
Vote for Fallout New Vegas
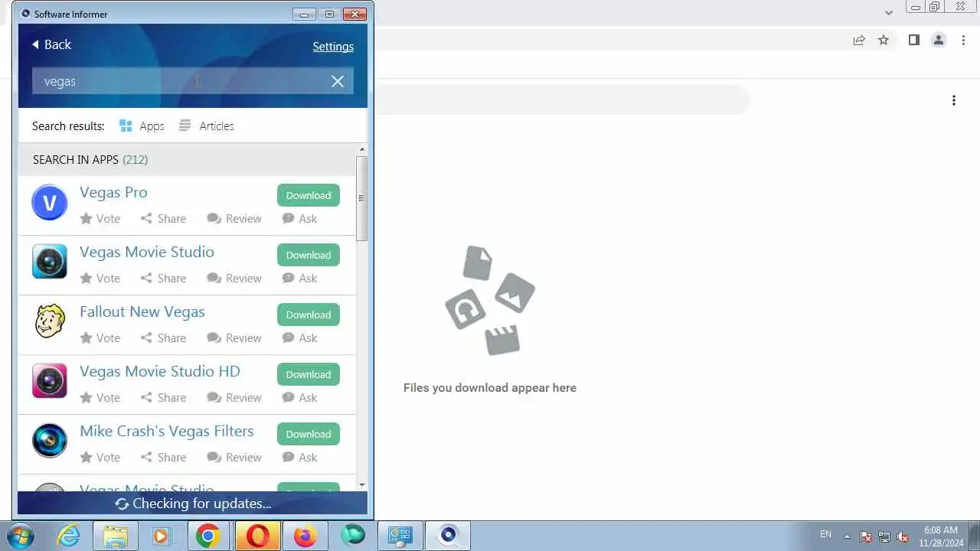(x=100, y=338)
